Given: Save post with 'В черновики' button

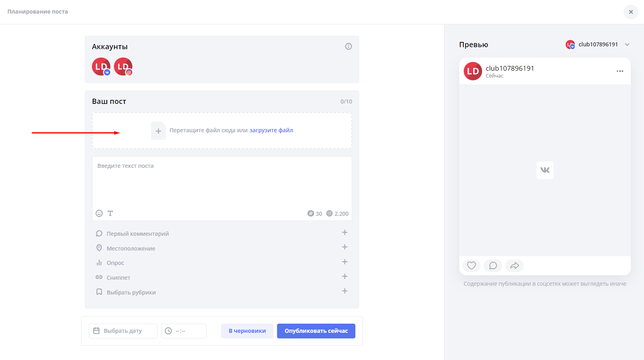Looking at the screenshot, I should [x=247, y=331].
